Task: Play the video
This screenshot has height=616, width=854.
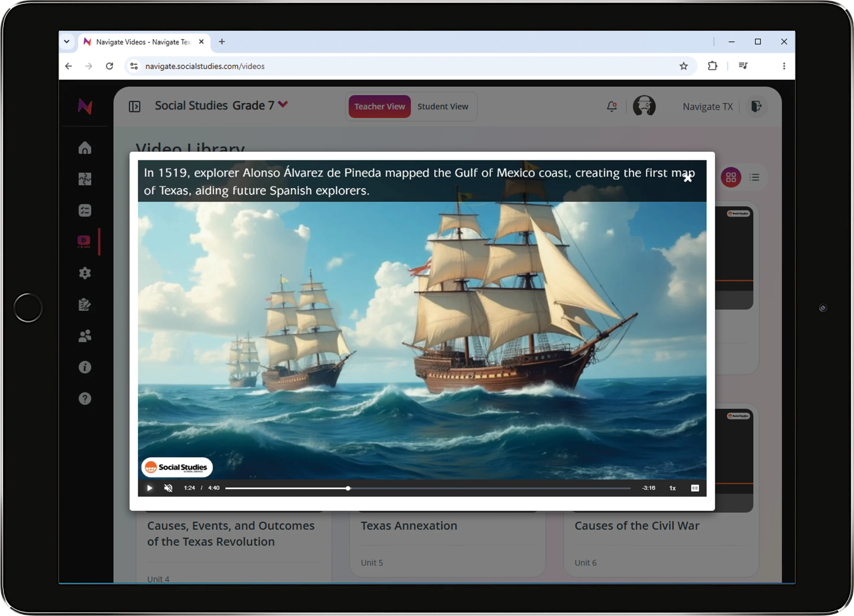Action: pyautogui.click(x=149, y=488)
